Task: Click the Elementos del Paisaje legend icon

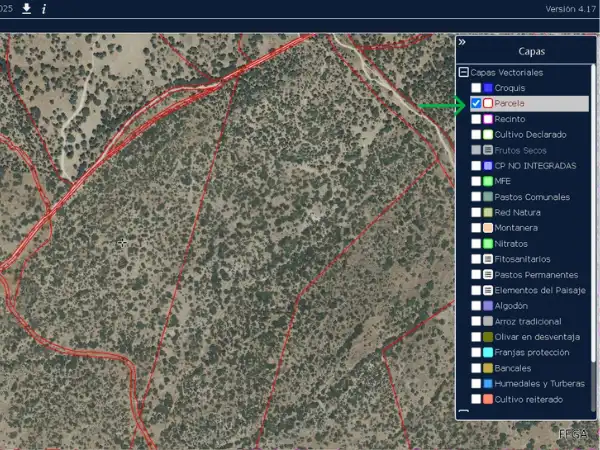Action: pyautogui.click(x=488, y=290)
